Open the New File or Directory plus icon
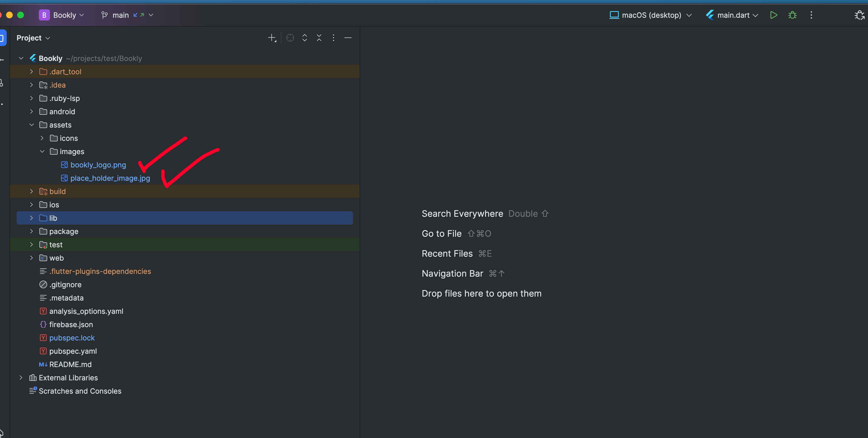This screenshot has height=438, width=868. (272, 38)
